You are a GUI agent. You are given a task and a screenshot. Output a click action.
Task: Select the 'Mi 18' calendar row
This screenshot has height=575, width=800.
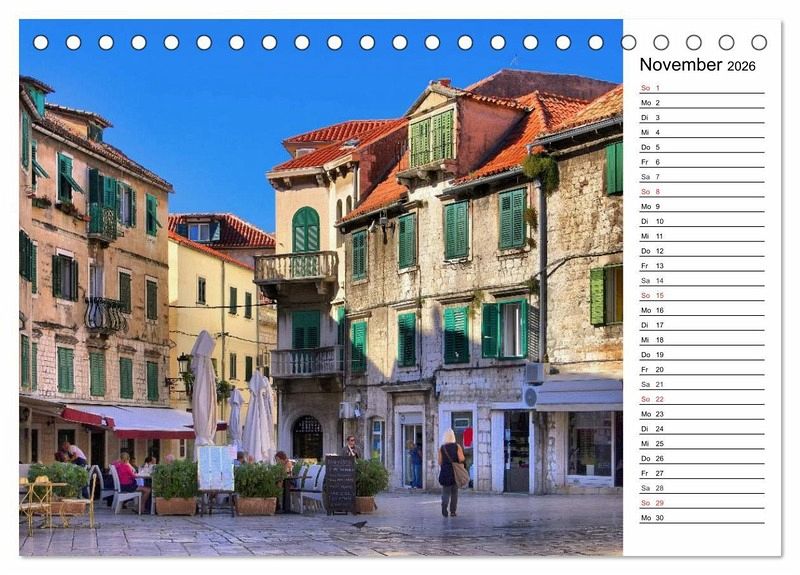point(702,339)
